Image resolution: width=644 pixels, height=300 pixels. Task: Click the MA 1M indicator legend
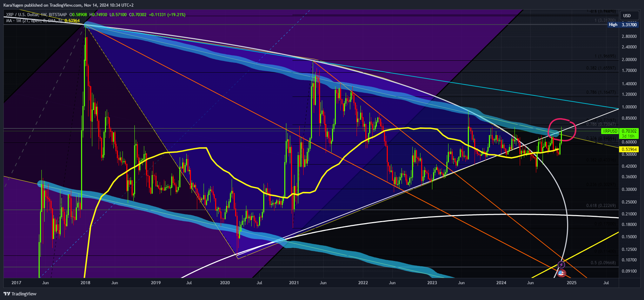[x=34, y=21]
